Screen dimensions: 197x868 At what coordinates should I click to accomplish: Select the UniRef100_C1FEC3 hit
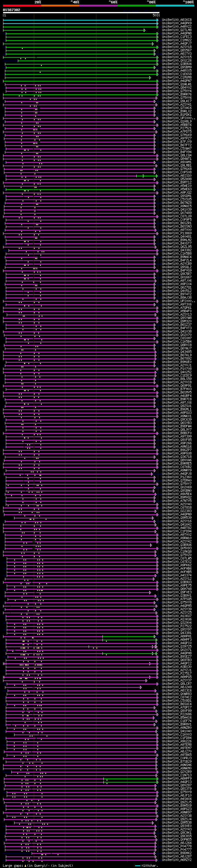(176, 37)
